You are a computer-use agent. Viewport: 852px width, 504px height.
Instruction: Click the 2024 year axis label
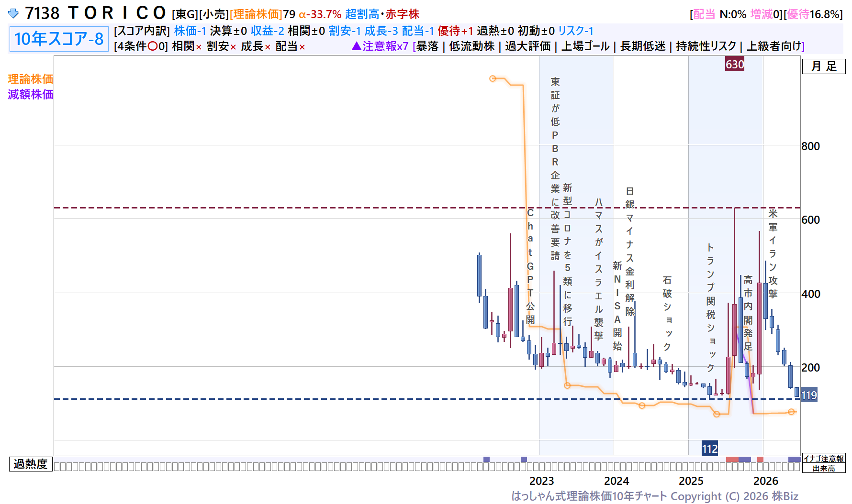pos(617,481)
